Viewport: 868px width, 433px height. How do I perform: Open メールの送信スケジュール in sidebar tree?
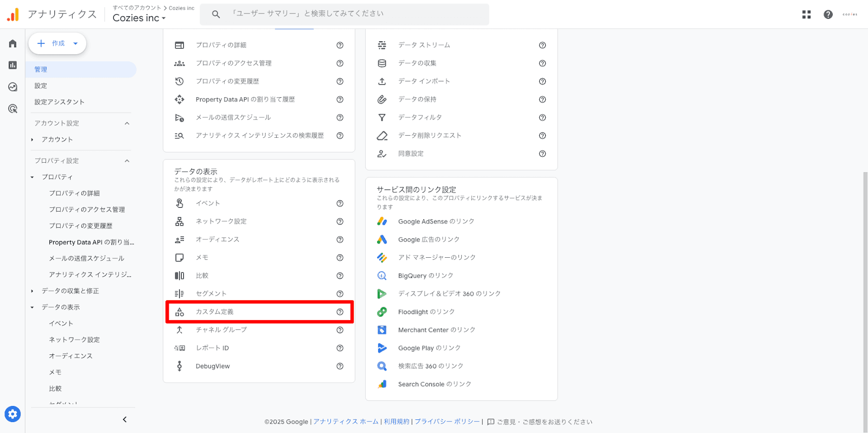pos(87,258)
